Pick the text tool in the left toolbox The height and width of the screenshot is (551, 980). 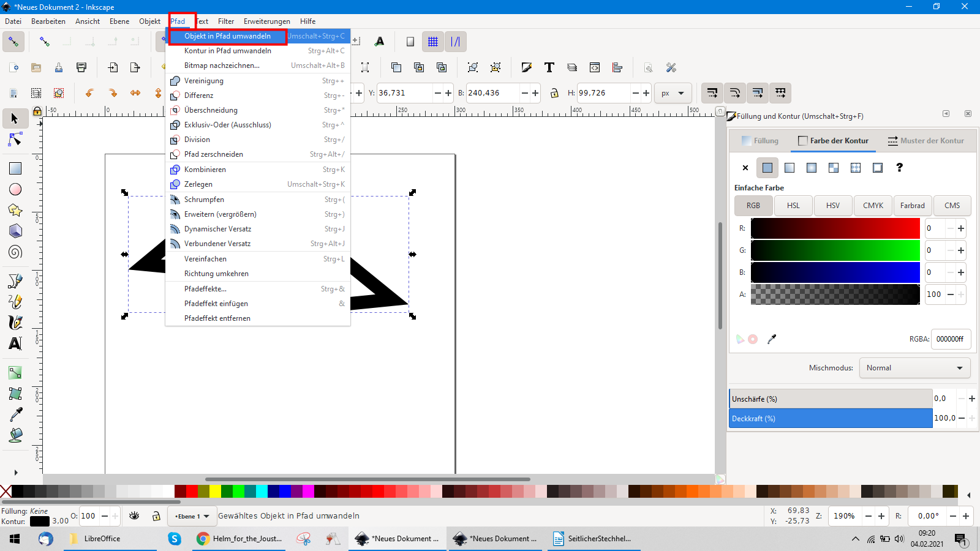point(15,343)
